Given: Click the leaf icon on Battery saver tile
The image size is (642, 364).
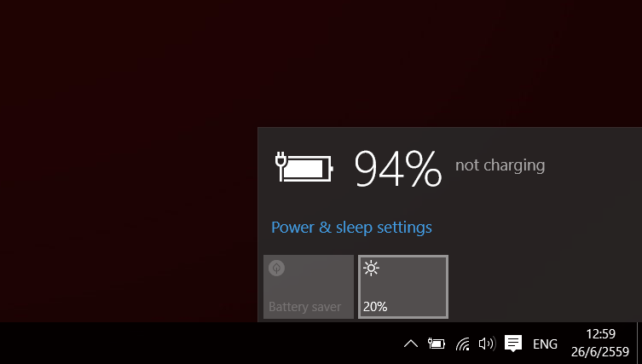Looking at the screenshot, I should click(x=276, y=269).
